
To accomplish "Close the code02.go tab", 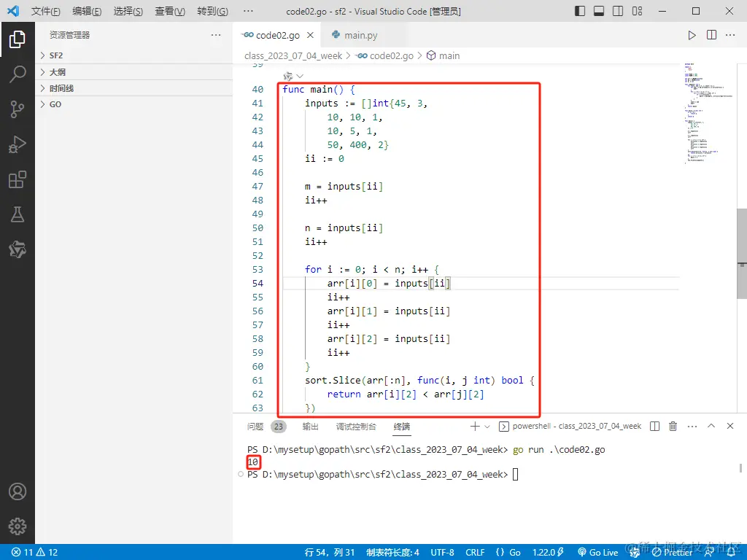I will pos(310,35).
